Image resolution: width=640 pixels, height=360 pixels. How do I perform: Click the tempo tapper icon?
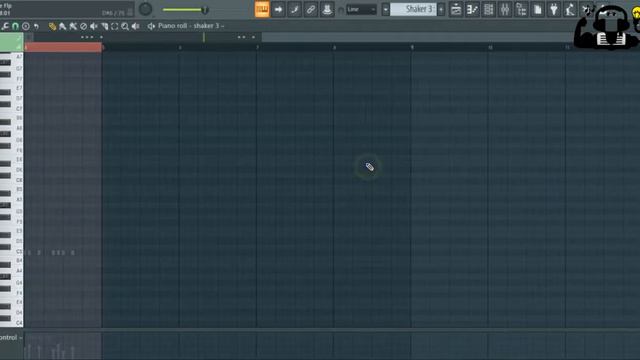point(570,9)
